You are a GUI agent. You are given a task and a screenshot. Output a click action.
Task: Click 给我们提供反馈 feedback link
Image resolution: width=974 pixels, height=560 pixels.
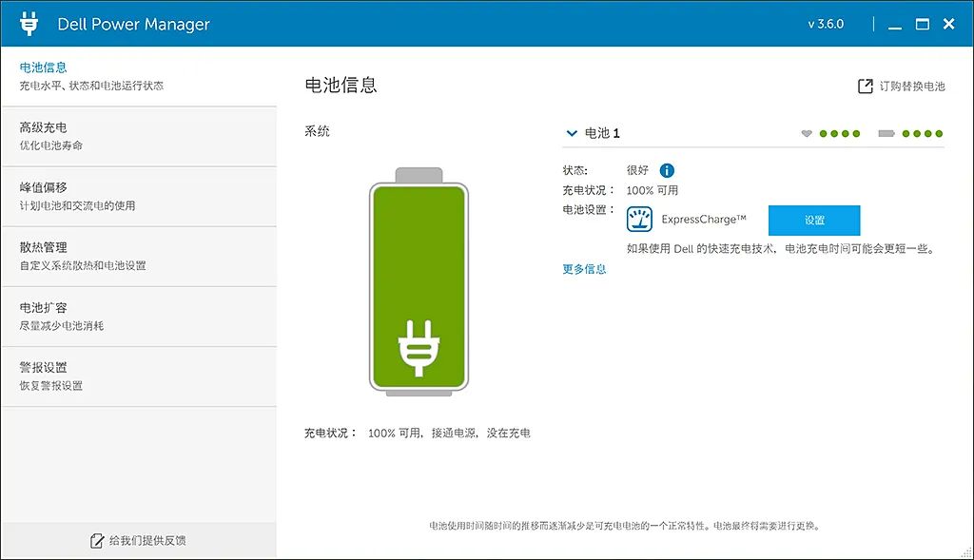pos(147,541)
